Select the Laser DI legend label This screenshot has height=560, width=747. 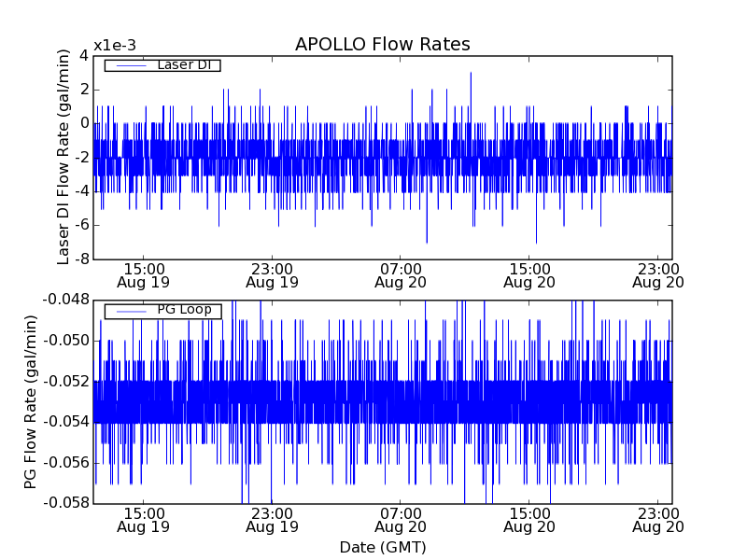pyautogui.click(x=184, y=65)
